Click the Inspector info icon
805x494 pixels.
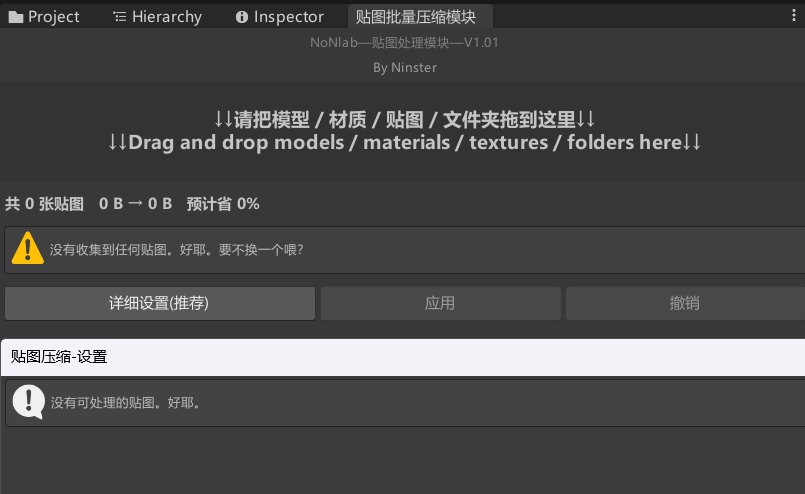coord(242,17)
